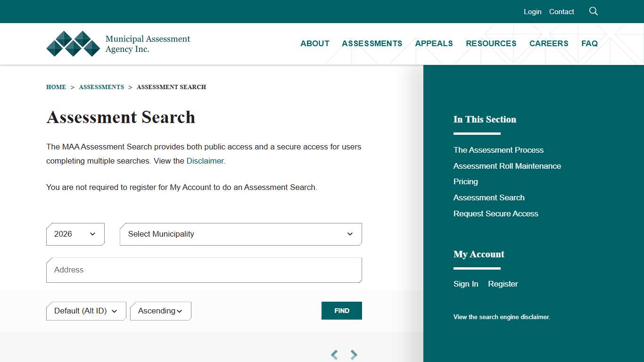Click the chevron on the Ascending control
The image size is (644, 362).
180,311
